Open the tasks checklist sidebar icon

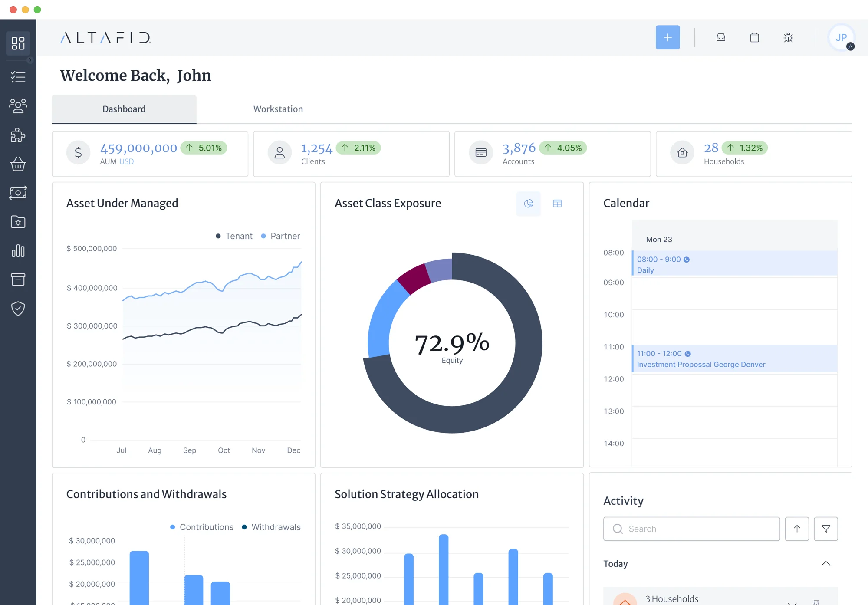pos(18,77)
